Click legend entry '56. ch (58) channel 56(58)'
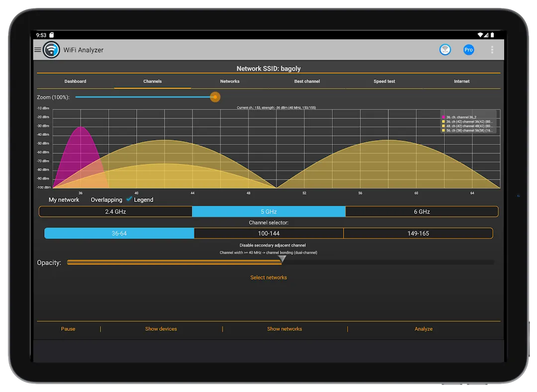The width and height of the screenshot is (537, 392). point(469,130)
